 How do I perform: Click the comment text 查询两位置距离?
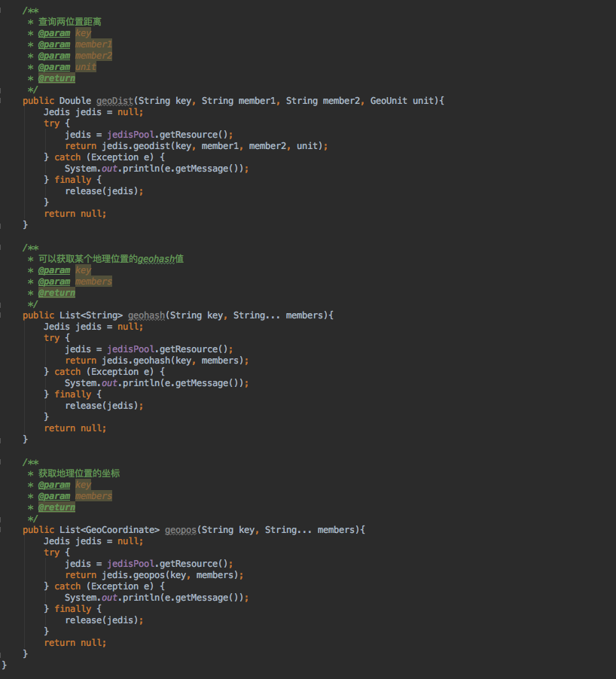point(70,22)
